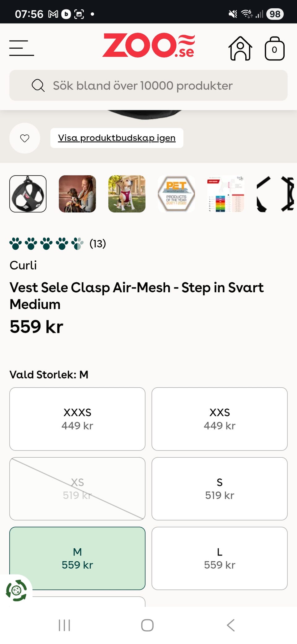Add product to favorites with heart
Screen dimensions: 297x644
[x=25, y=138]
